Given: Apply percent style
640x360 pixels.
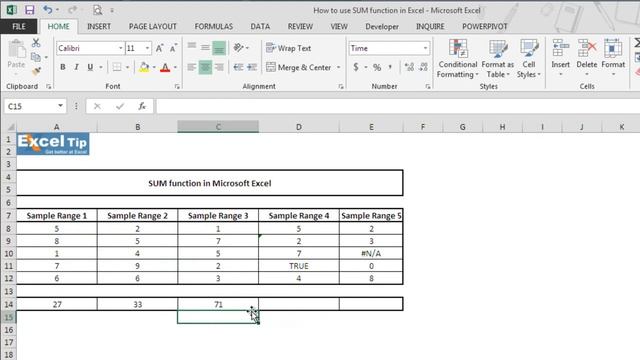Looking at the screenshot, I should [377, 67].
